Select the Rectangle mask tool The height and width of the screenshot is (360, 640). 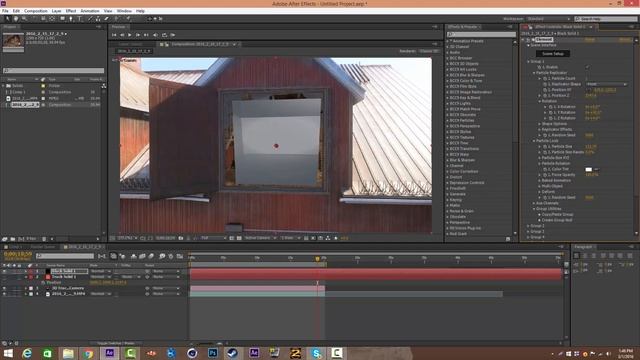tap(62, 19)
